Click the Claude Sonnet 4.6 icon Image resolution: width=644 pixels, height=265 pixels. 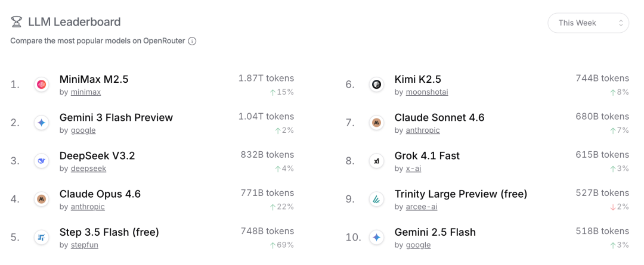(376, 123)
